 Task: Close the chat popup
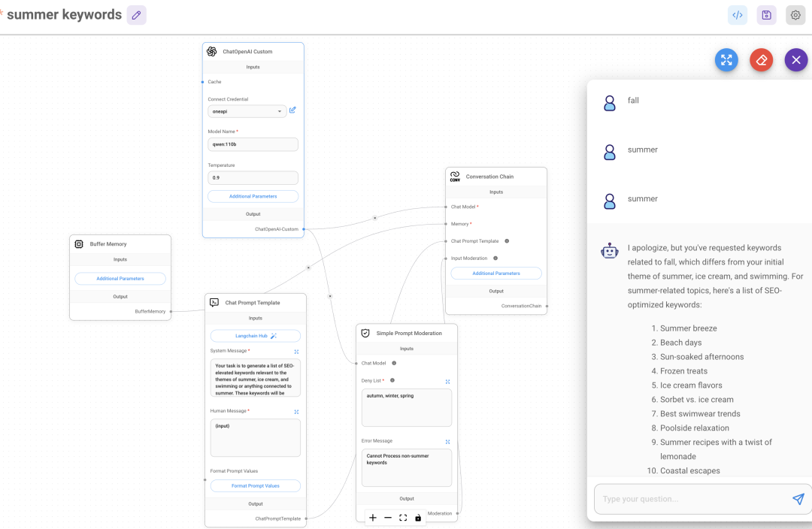(x=795, y=59)
